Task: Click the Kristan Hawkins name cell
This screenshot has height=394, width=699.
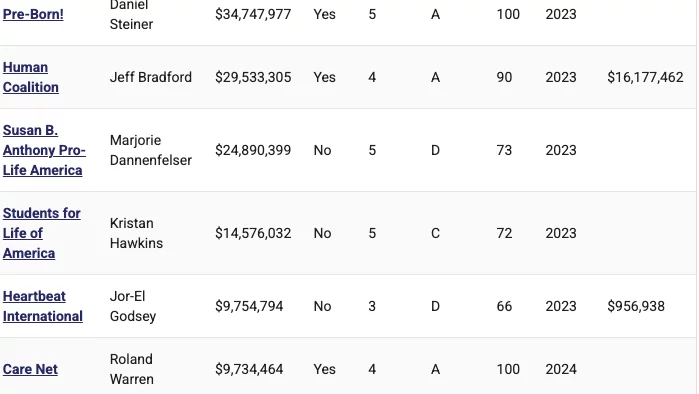Action: point(136,233)
